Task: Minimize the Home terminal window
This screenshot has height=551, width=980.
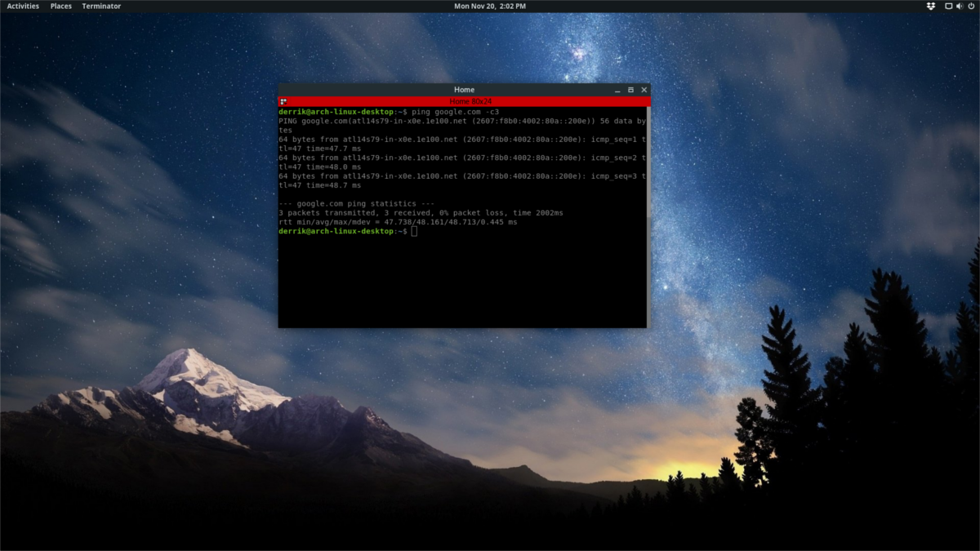Action: tap(617, 90)
